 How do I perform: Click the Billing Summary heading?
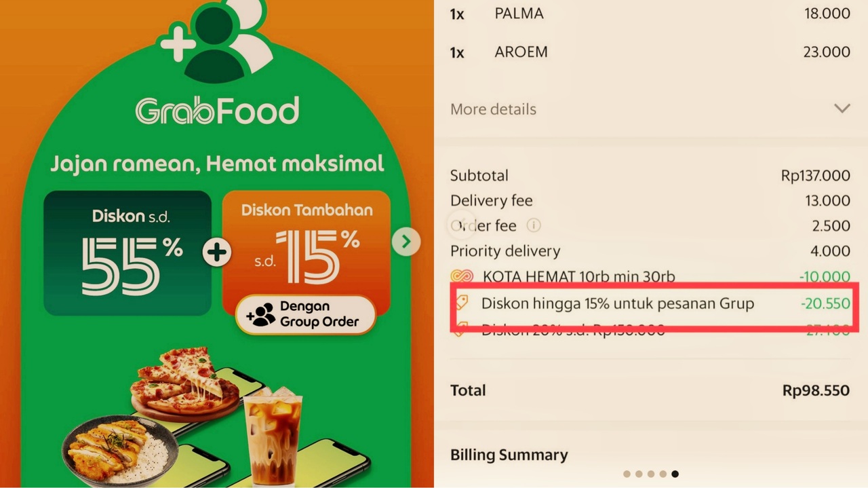pos(509,455)
